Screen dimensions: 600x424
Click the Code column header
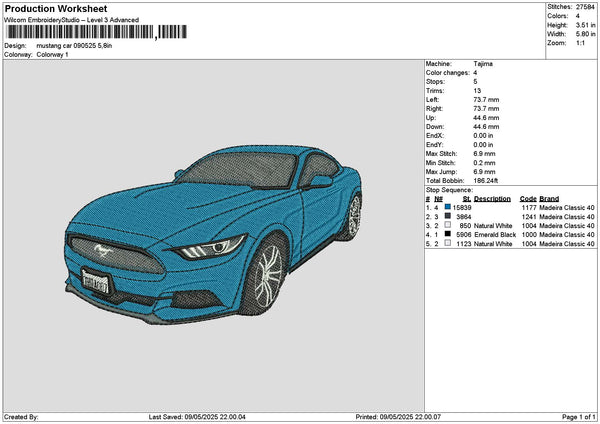[x=528, y=198]
